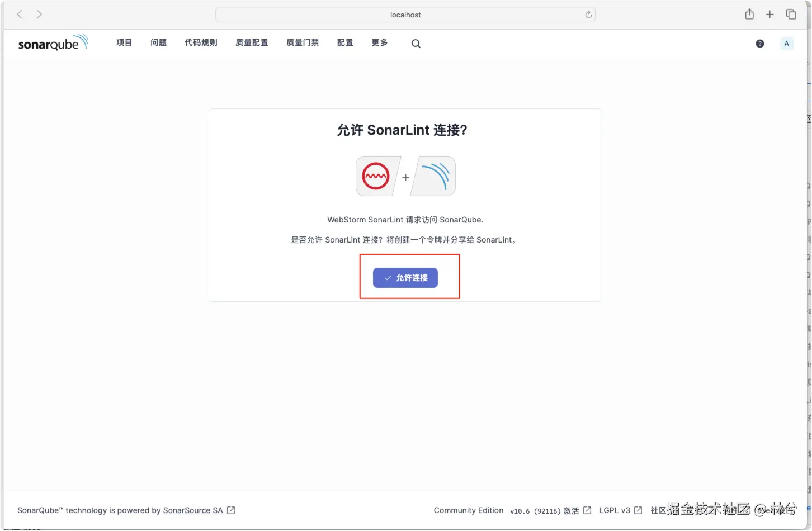Show tab overview icon
Image resolution: width=812 pixels, height=531 pixels.
(791, 15)
